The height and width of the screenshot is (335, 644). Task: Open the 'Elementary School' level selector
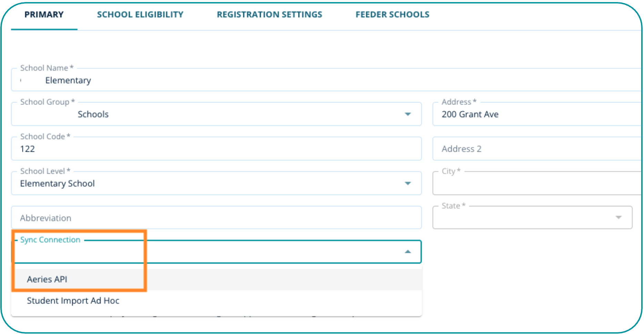[207, 183]
